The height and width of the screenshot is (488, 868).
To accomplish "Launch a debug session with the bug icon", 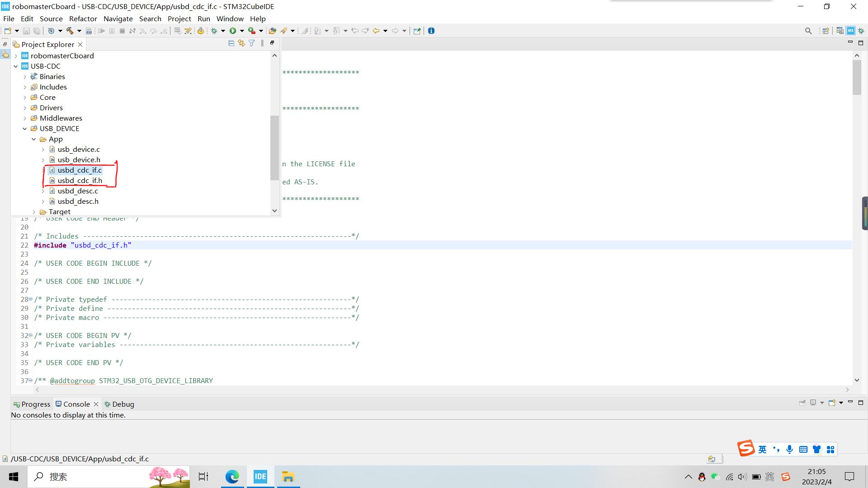I will (213, 30).
